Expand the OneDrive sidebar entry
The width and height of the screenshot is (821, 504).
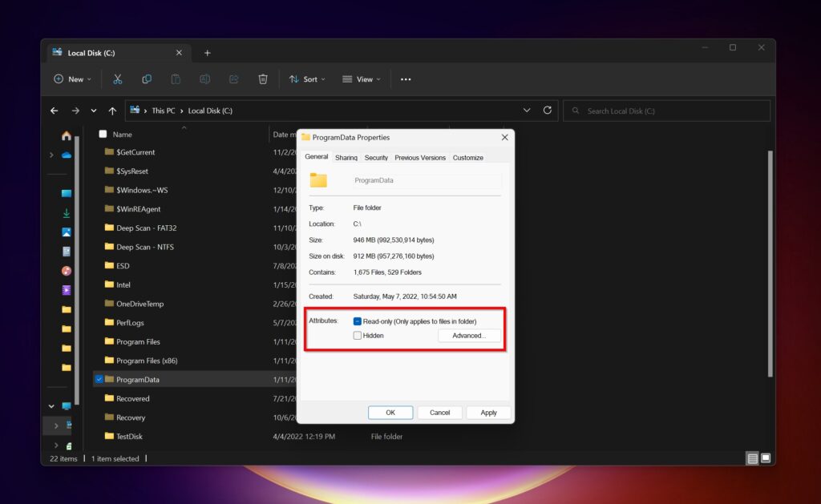click(51, 155)
